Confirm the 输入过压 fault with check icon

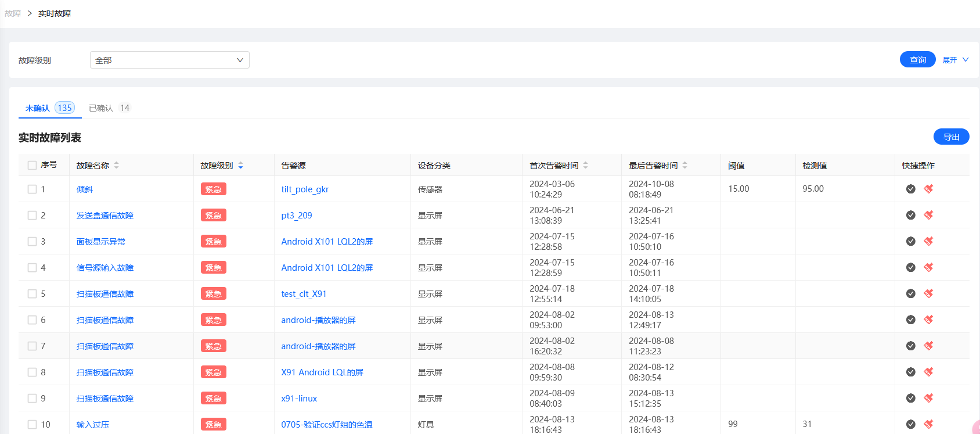point(910,424)
